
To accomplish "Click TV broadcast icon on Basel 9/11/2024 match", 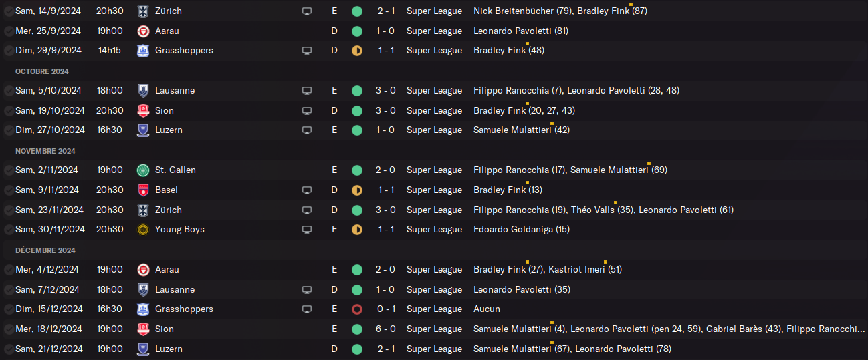I will (x=307, y=190).
